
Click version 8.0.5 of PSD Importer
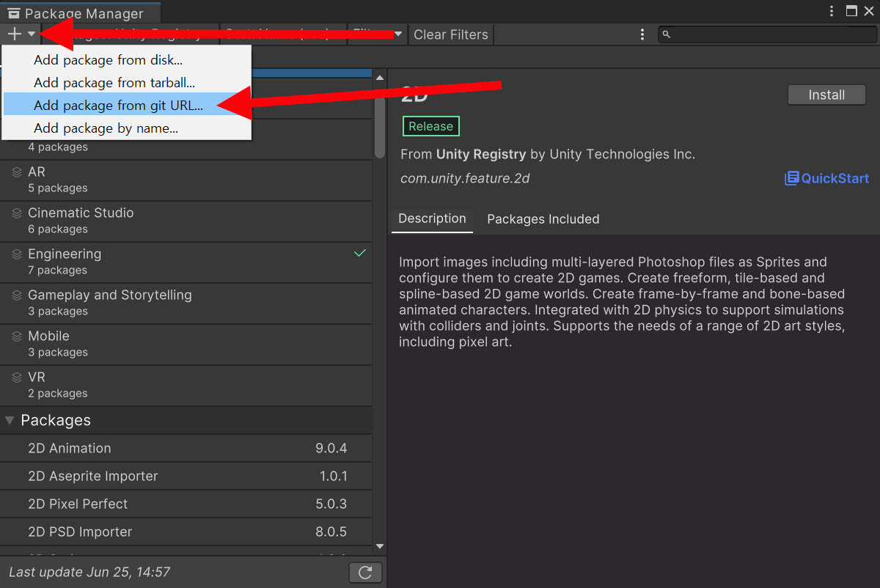(331, 532)
